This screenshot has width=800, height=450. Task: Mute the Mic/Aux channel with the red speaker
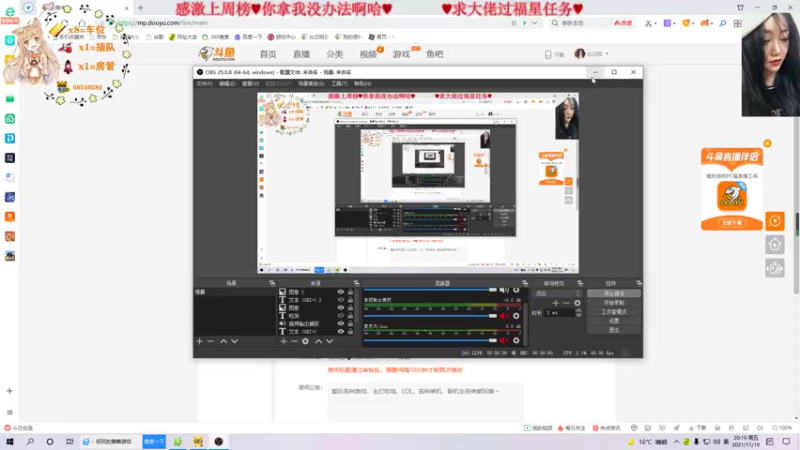504,340
